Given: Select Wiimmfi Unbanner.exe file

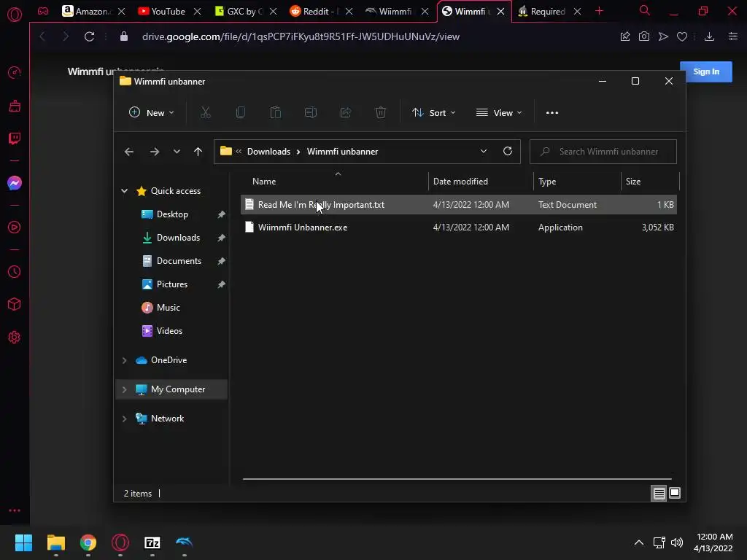Looking at the screenshot, I should pyautogui.click(x=458, y=227).
